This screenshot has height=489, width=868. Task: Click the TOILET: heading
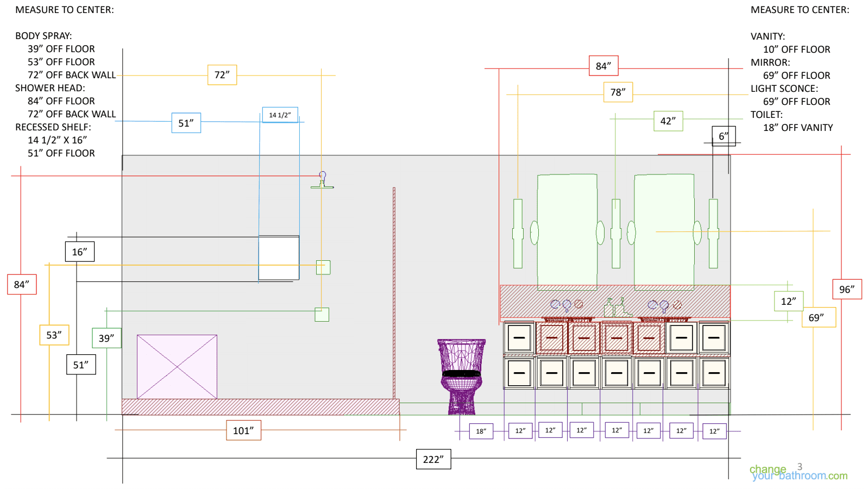coord(766,115)
